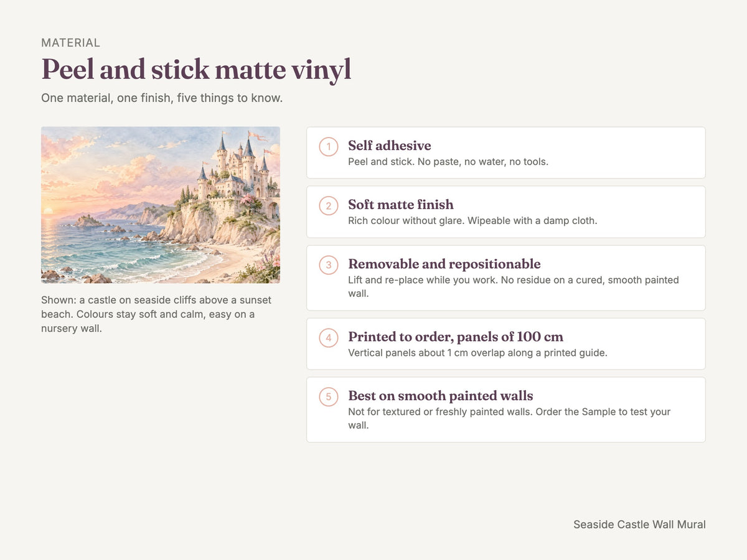747x560 pixels.
Task: Click the subtitle about five things to know
Action: click(162, 98)
